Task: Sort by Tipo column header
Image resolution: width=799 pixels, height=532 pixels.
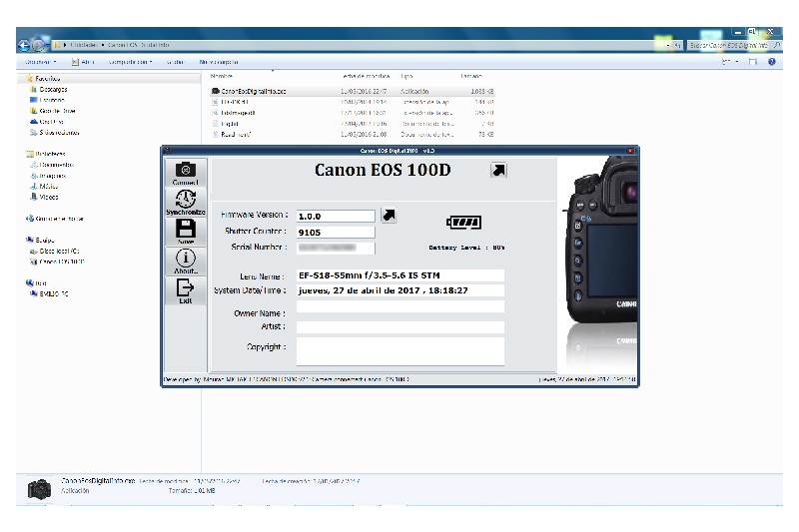Action: pyautogui.click(x=406, y=76)
